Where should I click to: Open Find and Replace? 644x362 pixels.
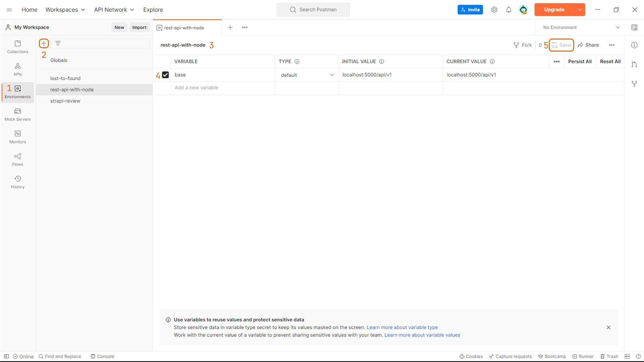click(60, 356)
